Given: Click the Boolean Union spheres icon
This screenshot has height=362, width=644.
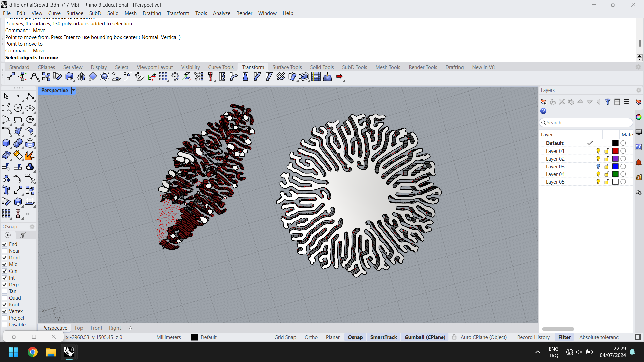Looking at the screenshot, I should [18, 143].
